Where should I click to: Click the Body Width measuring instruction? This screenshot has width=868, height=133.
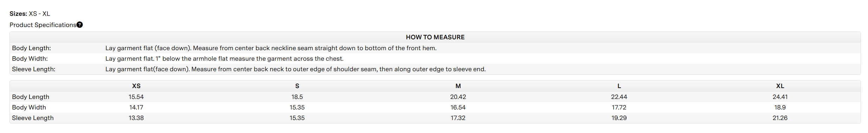click(x=225, y=59)
